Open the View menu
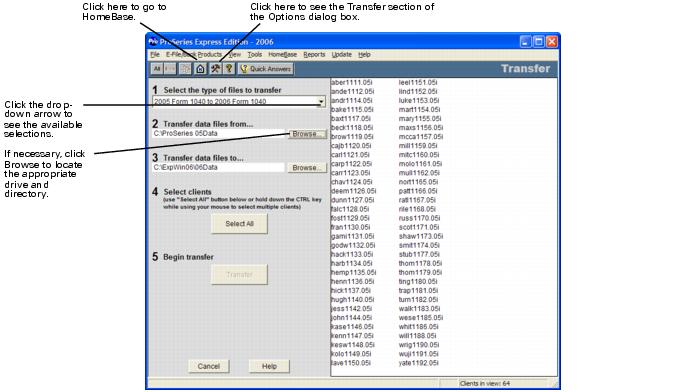Image resolution: width=698 pixels, height=392 pixels. (235, 54)
